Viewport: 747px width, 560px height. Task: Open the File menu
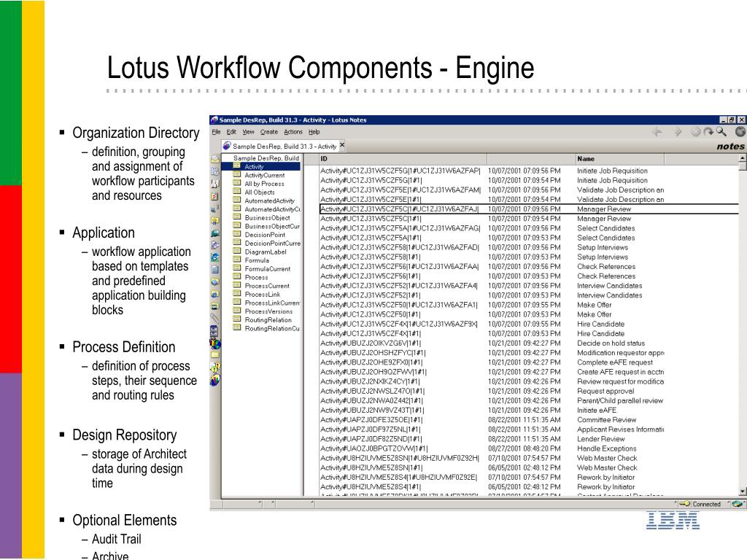[x=216, y=132]
